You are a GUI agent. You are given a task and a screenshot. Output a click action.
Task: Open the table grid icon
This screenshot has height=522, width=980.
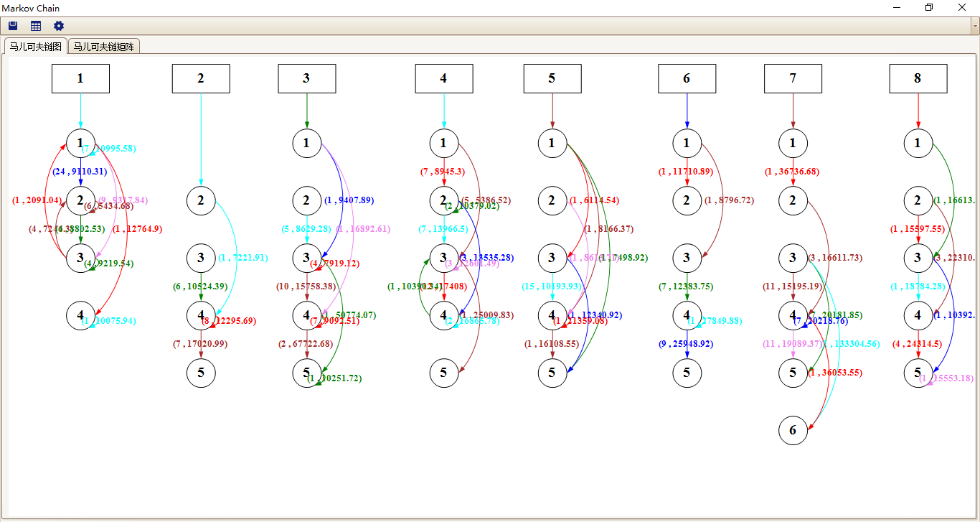36,26
